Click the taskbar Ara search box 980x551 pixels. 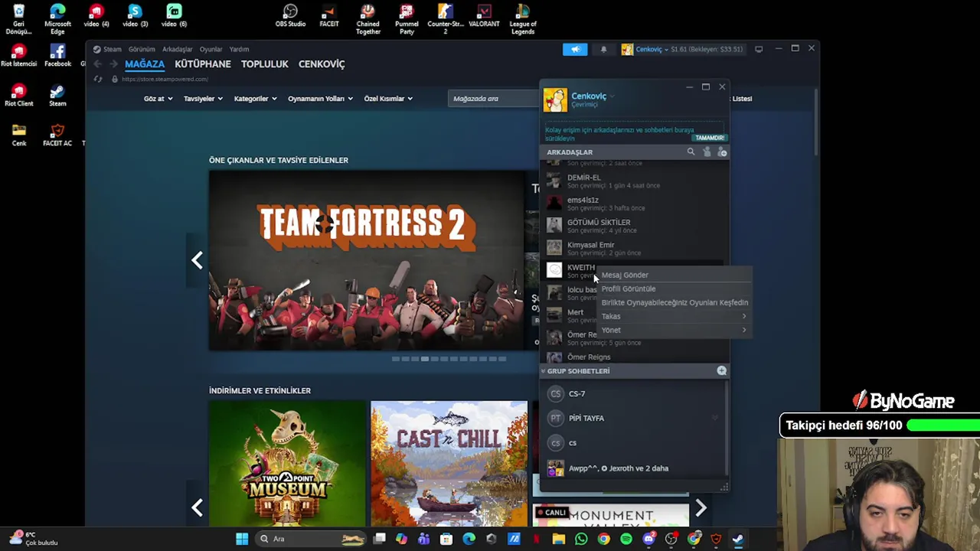[311, 539]
